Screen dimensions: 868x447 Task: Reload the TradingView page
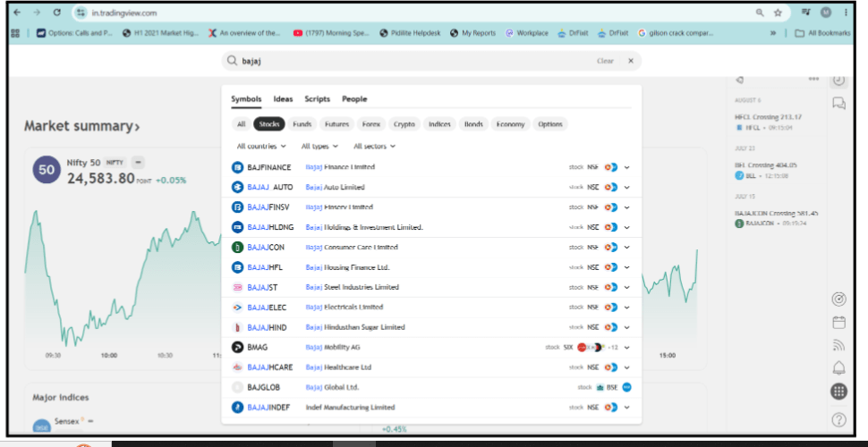coord(57,13)
